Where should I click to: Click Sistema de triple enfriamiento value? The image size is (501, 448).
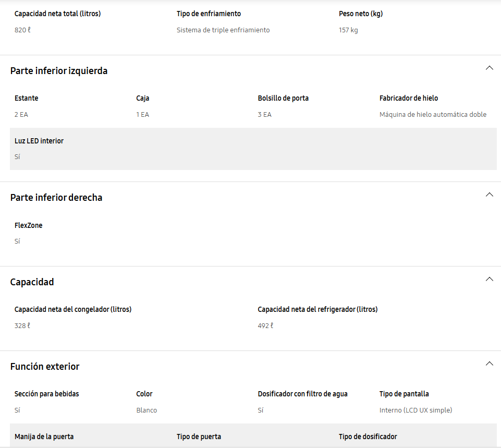pos(223,30)
